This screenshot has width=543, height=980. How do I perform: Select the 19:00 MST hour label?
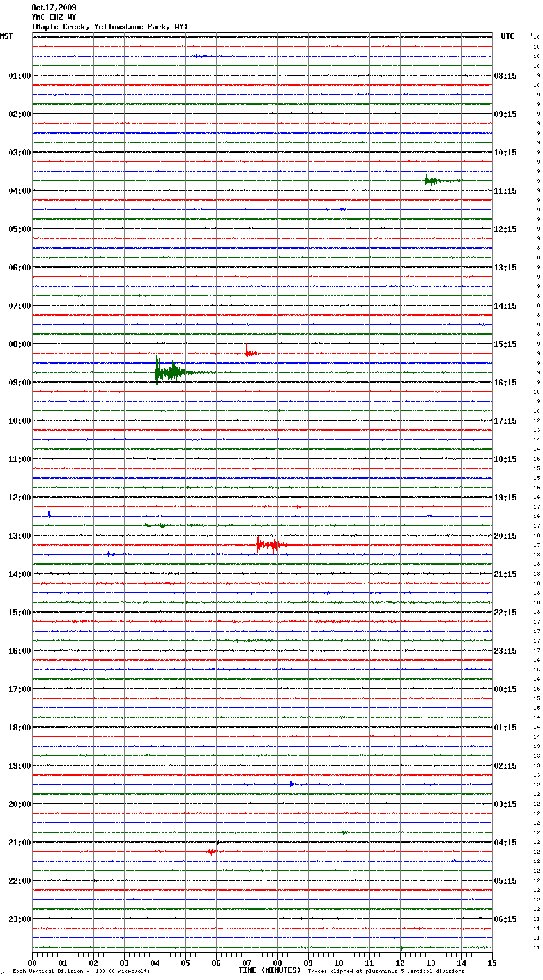click(20, 766)
